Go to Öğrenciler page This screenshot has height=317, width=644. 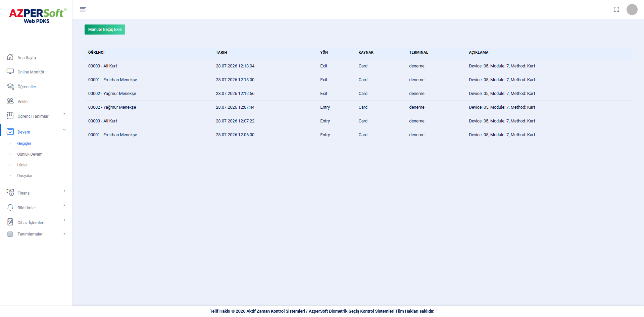(x=27, y=87)
